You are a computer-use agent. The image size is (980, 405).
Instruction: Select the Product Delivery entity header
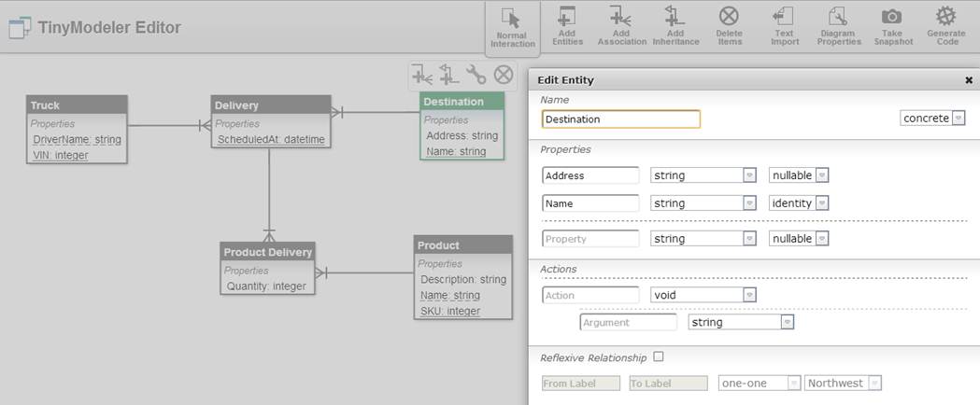point(267,252)
